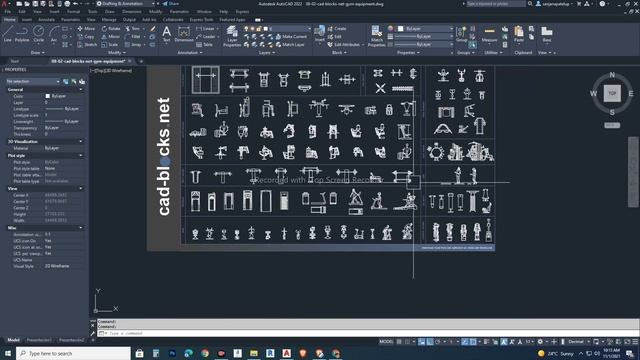This screenshot has height=360, width=640.
Task: Open the Base view tool
Action: [547, 33]
